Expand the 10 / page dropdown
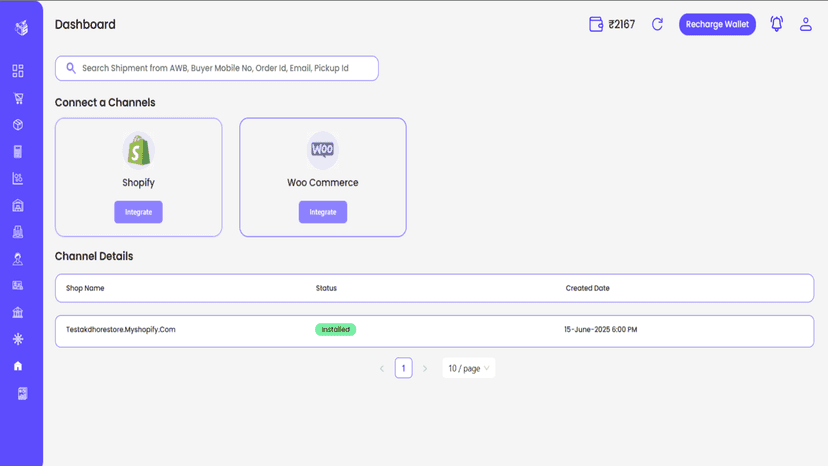 coord(468,368)
